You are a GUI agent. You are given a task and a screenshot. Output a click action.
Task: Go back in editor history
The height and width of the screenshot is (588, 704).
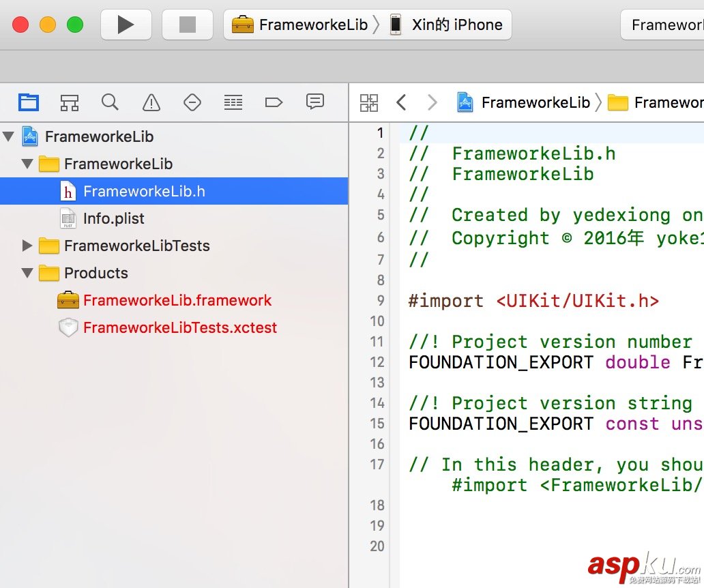pyautogui.click(x=401, y=103)
